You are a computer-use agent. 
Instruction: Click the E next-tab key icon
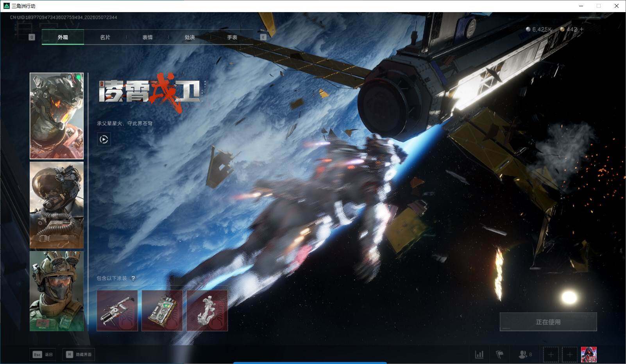point(263,37)
